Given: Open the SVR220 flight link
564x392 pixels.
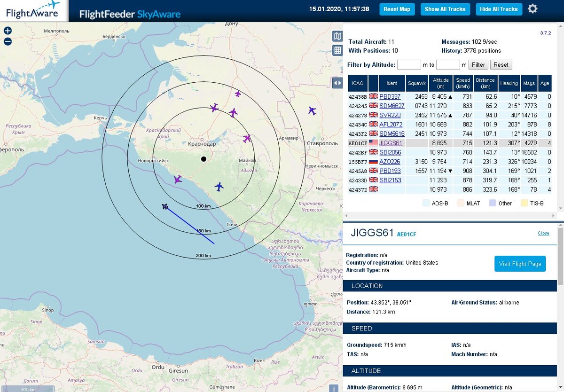Looking at the screenshot, I should [x=390, y=115].
